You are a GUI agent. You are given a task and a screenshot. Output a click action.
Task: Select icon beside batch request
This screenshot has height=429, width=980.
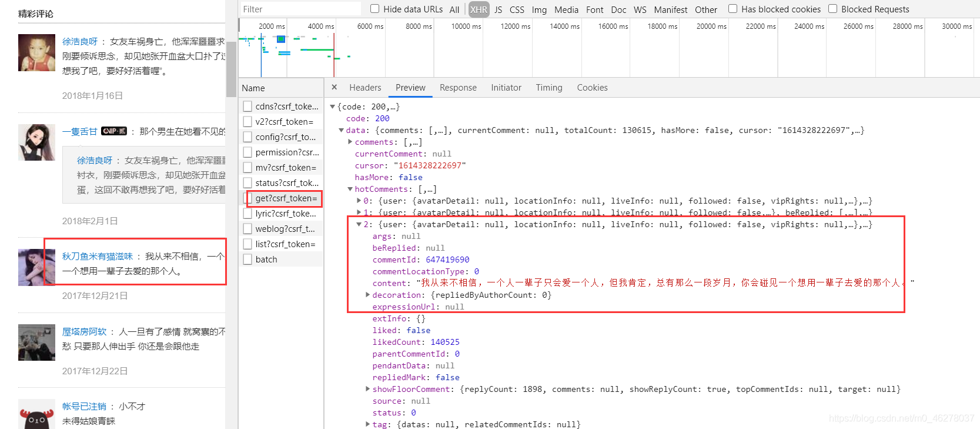click(x=247, y=260)
